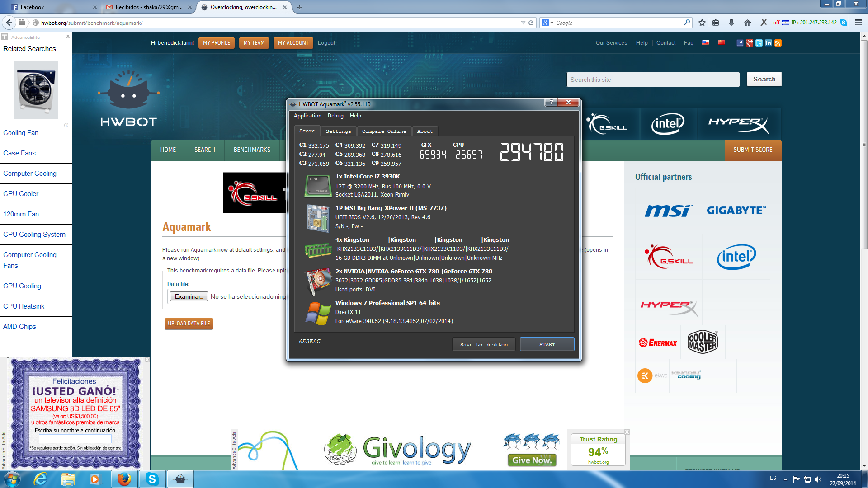Viewport: 868px width, 488px height.
Task: Open the browser downloads arrow
Action: 731,23
